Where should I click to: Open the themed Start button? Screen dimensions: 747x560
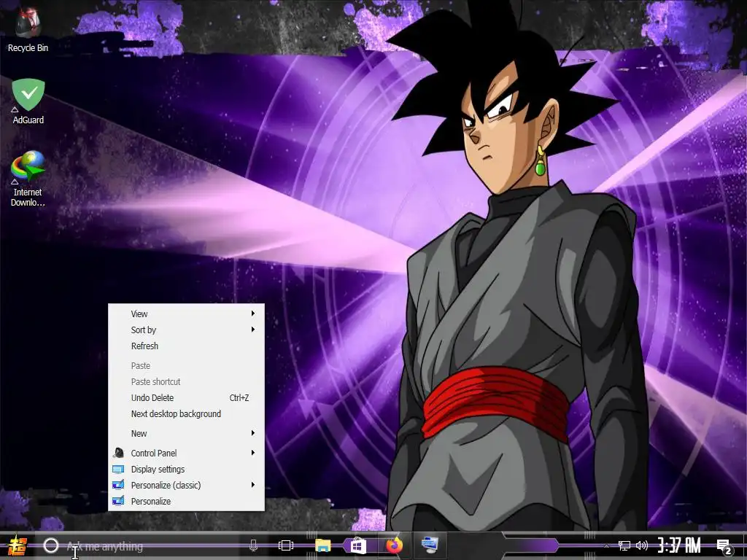(18, 545)
